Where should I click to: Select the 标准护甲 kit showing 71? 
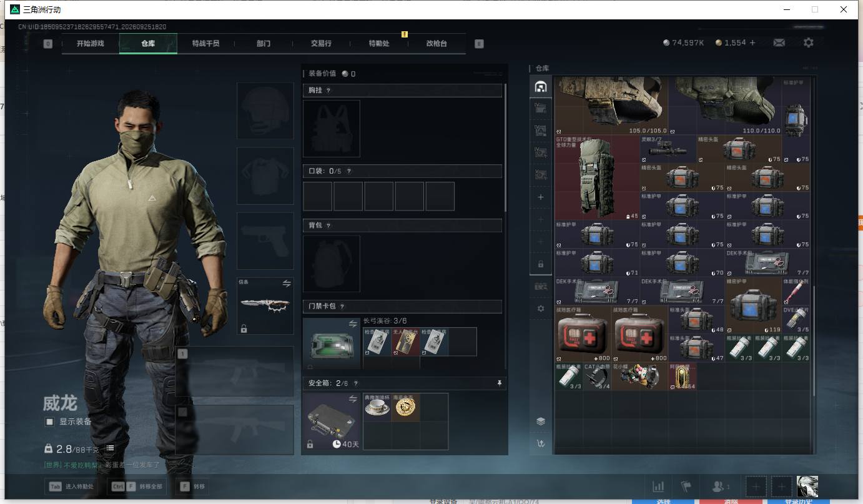tap(597, 263)
